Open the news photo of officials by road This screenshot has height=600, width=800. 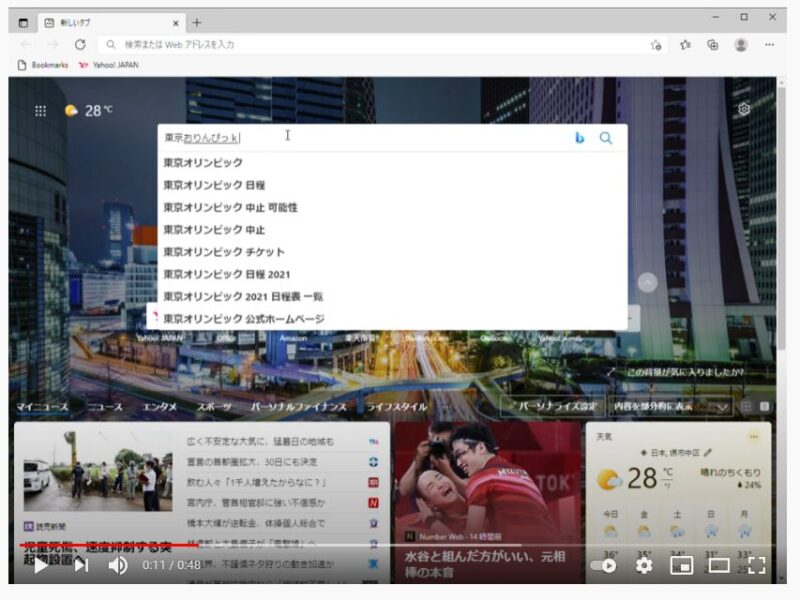(98, 471)
